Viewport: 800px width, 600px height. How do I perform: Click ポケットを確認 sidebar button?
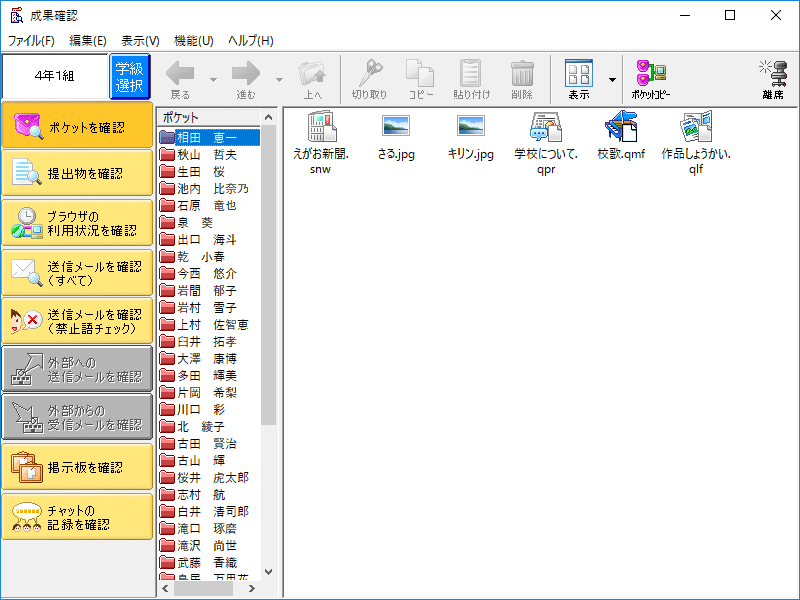coord(77,126)
